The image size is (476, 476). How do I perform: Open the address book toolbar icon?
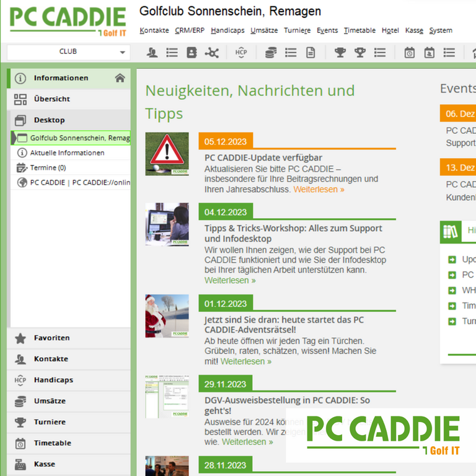point(192,53)
